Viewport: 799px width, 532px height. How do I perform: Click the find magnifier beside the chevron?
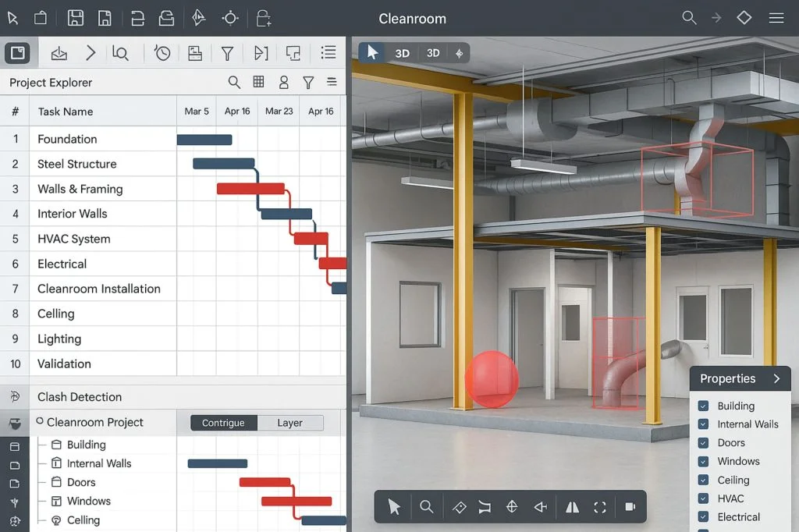click(120, 53)
